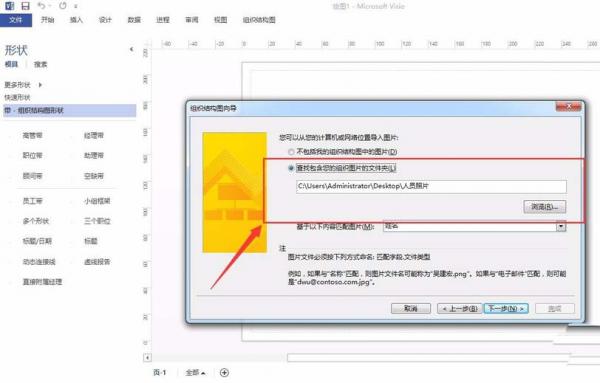Expand 更多形状 submenu arrow
This screenshot has width=600, height=383.
click(40, 85)
